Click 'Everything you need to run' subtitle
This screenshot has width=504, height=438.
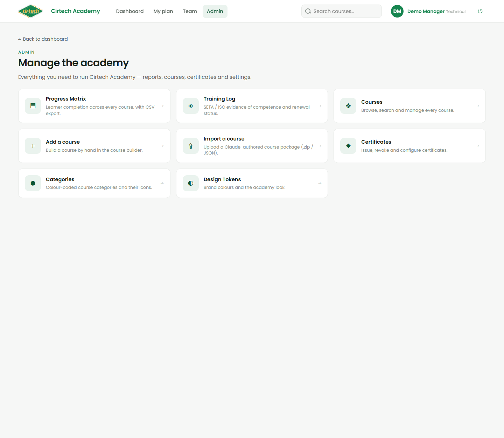pos(135,77)
